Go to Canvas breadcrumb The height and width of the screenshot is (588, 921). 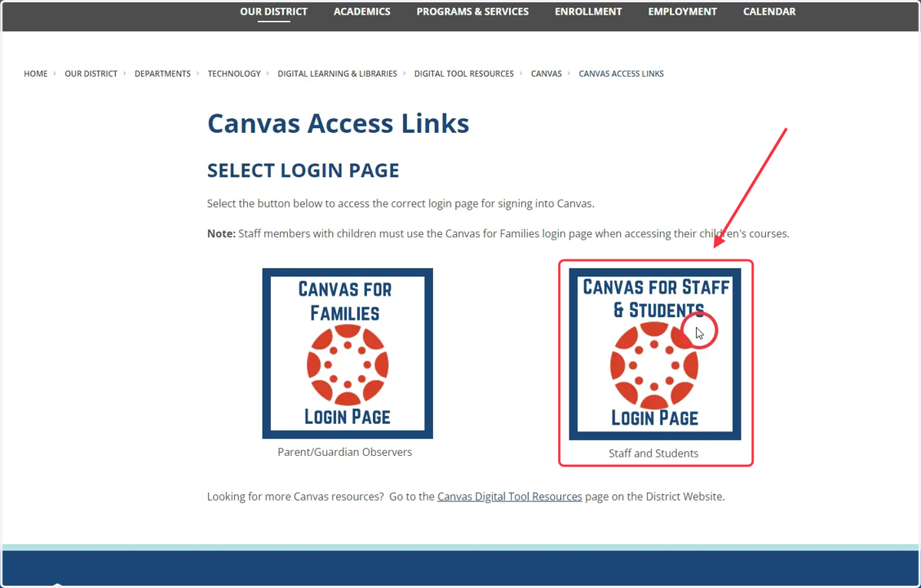click(546, 74)
